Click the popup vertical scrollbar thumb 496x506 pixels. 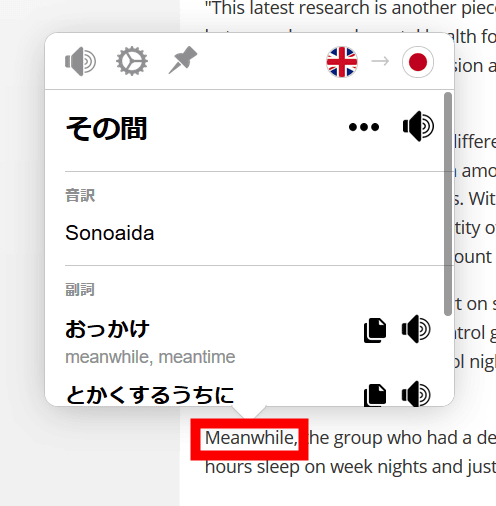pyautogui.click(x=448, y=204)
